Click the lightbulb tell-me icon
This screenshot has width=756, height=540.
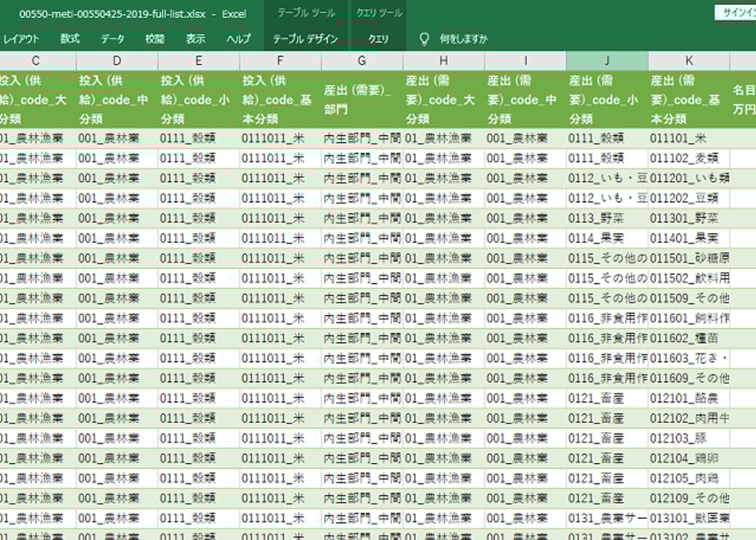(x=425, y=38)
